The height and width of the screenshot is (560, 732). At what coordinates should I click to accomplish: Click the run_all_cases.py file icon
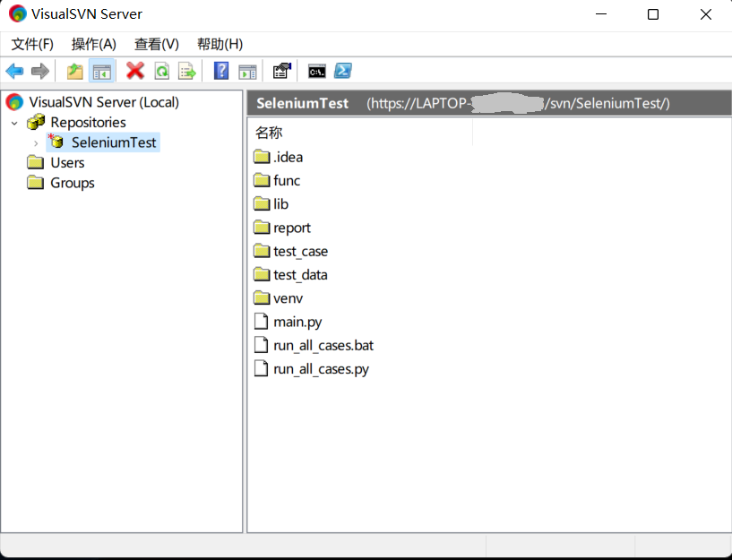pyautogui.click(x=262, y=368)
